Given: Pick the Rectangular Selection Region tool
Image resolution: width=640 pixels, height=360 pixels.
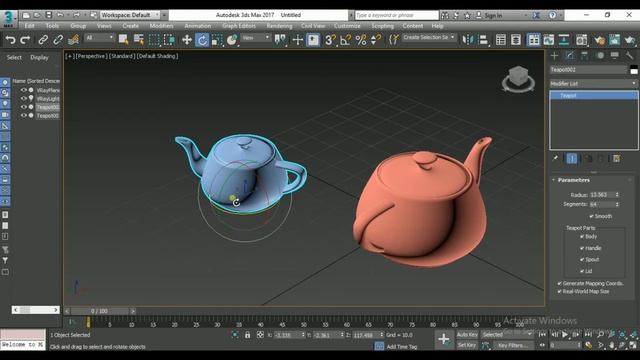Looking at the screenshot, I should point(154,40).
